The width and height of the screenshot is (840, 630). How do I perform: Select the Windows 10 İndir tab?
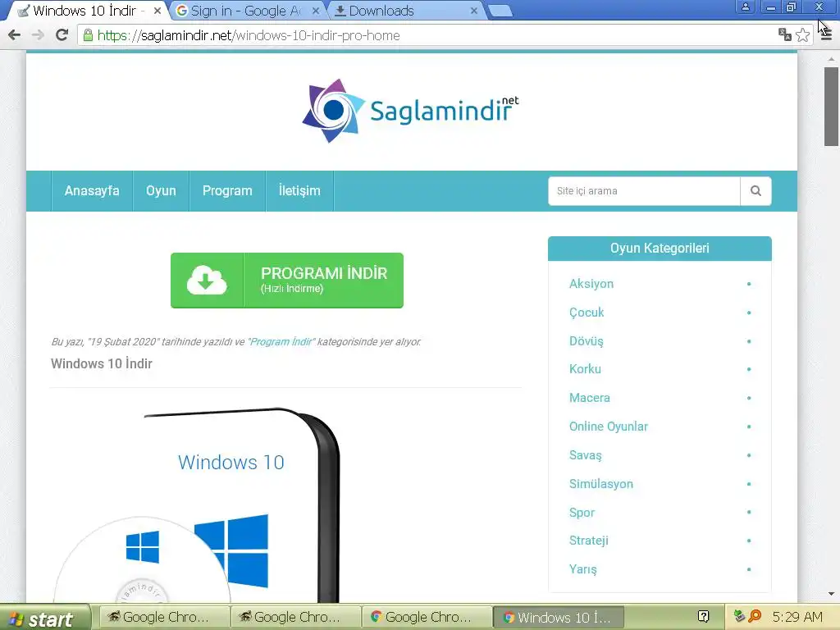[85, 11]
